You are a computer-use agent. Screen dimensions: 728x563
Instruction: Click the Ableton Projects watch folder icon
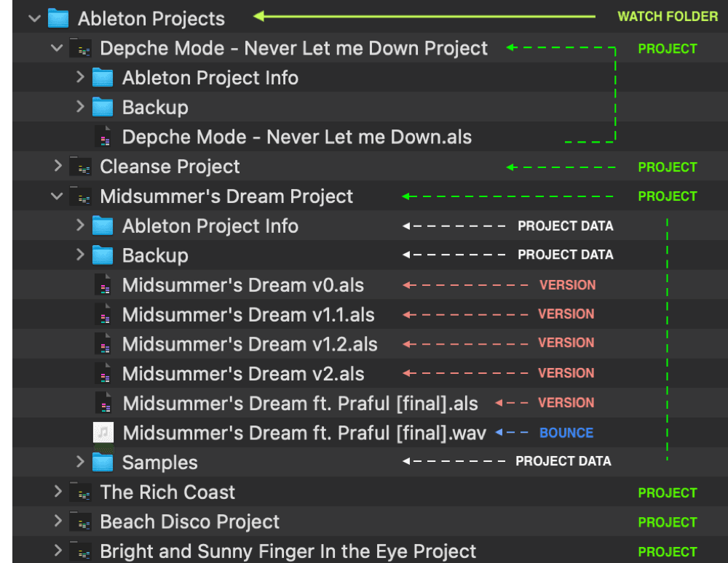pos(58,18)
